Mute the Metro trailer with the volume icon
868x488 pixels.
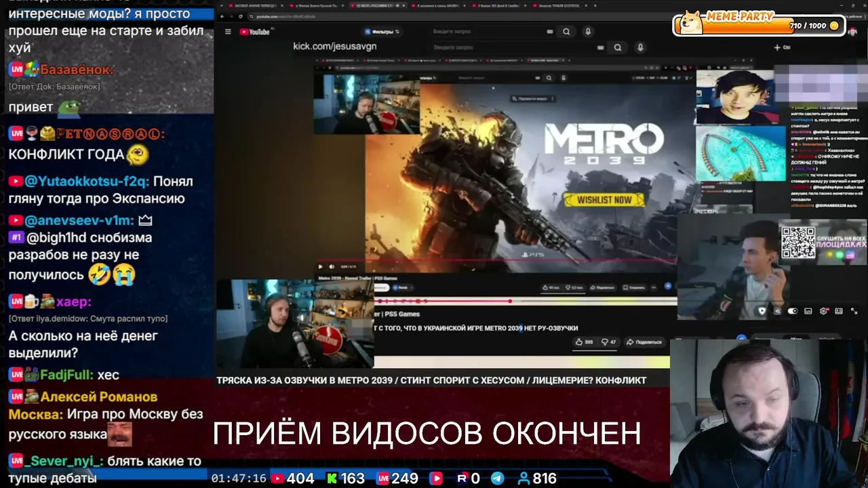coord(332,266)
